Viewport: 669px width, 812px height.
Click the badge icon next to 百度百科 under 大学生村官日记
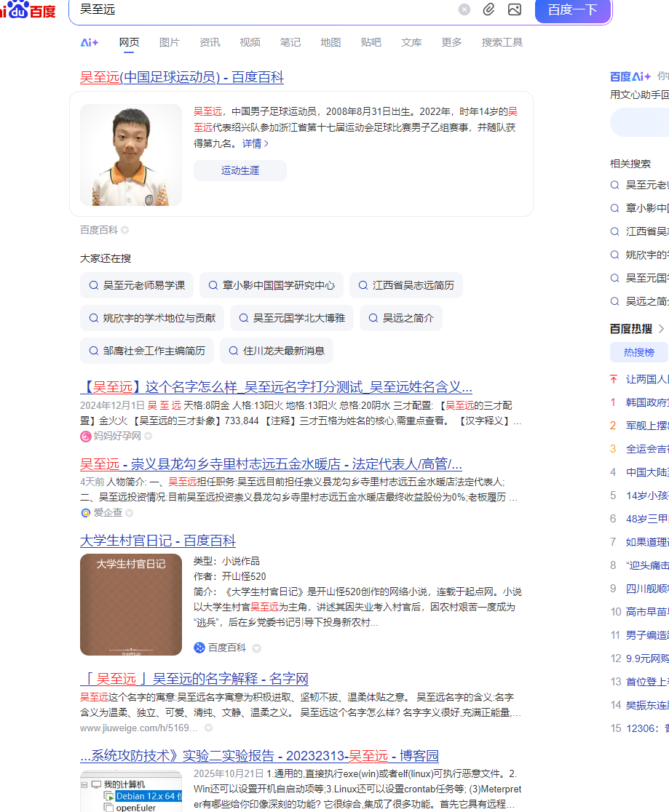pyautogui.click(x=256, y=648)
